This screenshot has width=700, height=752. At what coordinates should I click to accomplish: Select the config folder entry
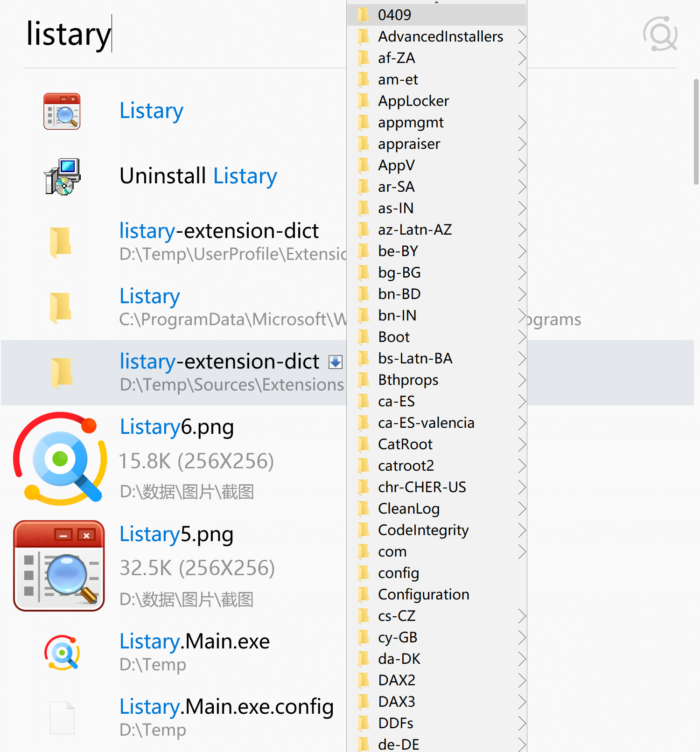click(x=437, y=573)
